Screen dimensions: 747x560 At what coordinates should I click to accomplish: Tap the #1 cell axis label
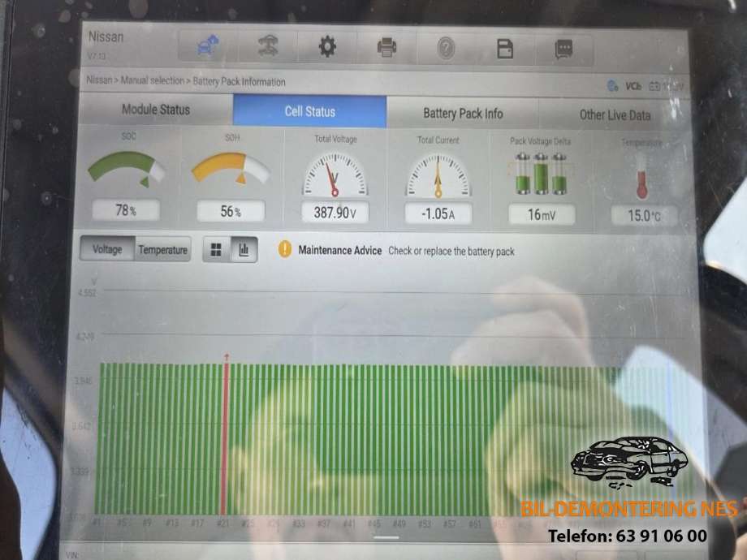point(97,522)
